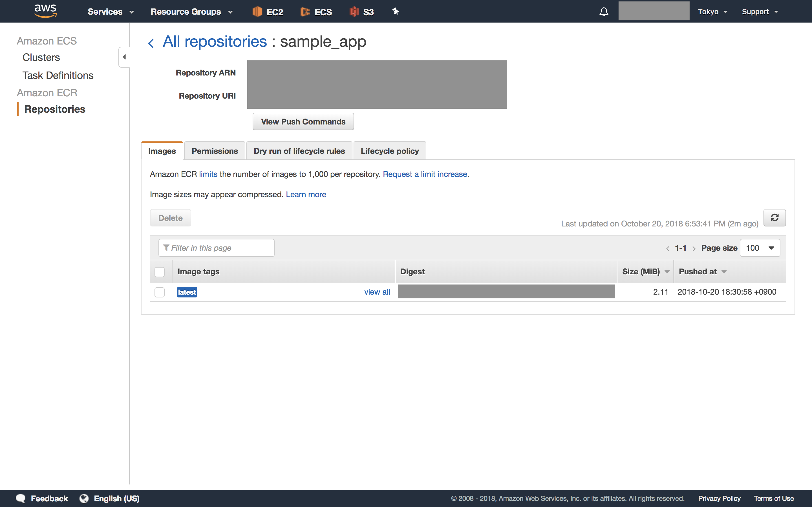Open the ECS service shortcut

coord(316,11)
